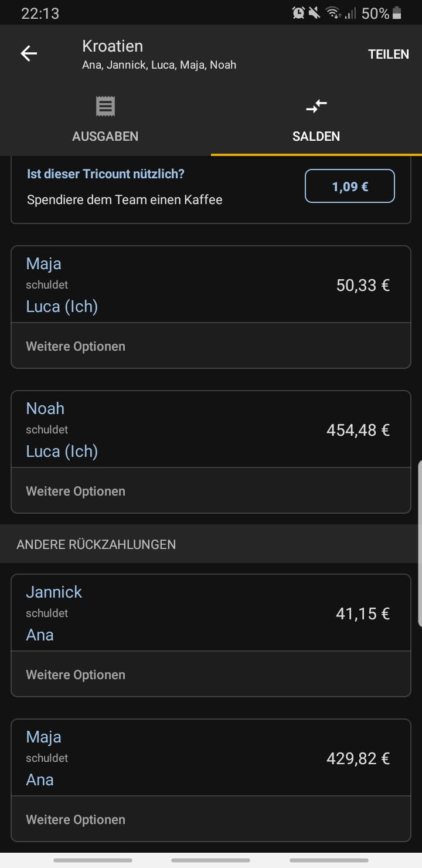422x868 pixels.
Task: Tap the Salden arrows icon
Action: [316, 107]
